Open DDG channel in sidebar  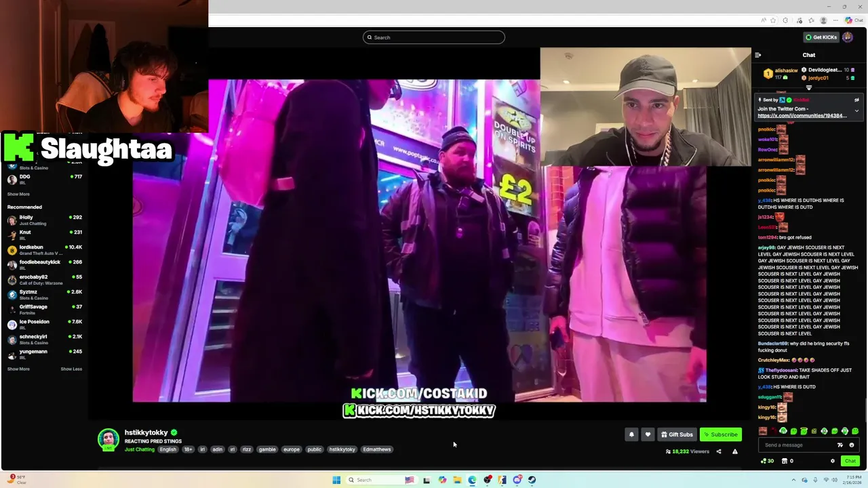tap(44, 179)
